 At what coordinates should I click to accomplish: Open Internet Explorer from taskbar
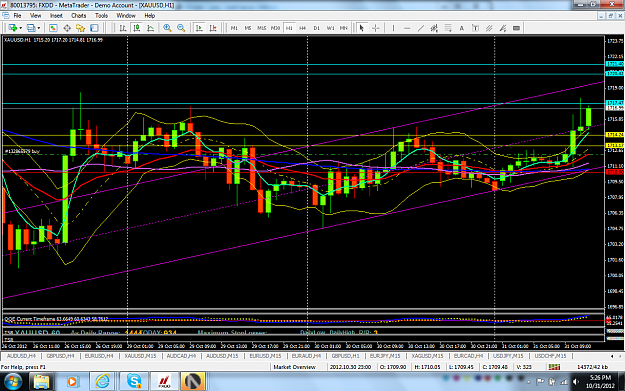[x=102, y=381]
